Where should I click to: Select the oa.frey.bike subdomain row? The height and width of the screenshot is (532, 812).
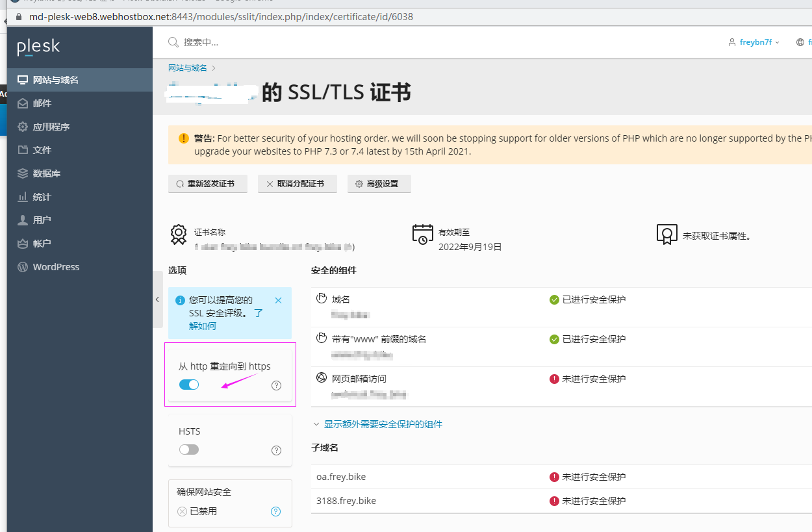coord(561,477)
